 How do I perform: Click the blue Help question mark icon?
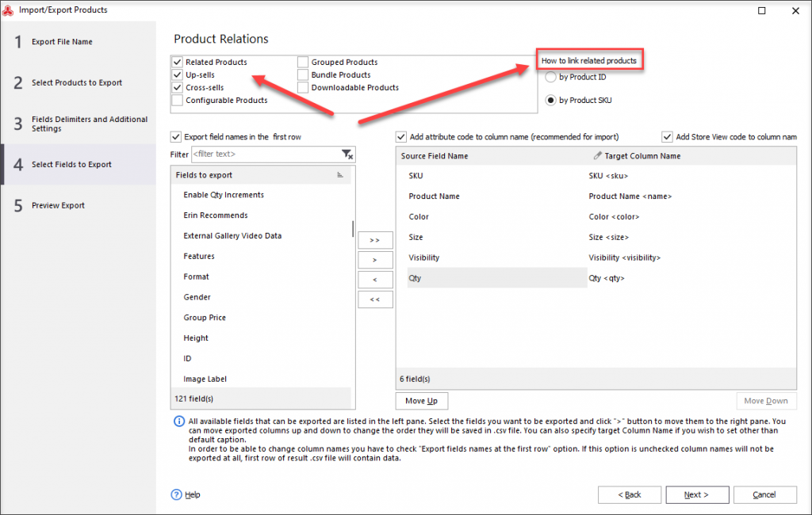click(177, 495)
